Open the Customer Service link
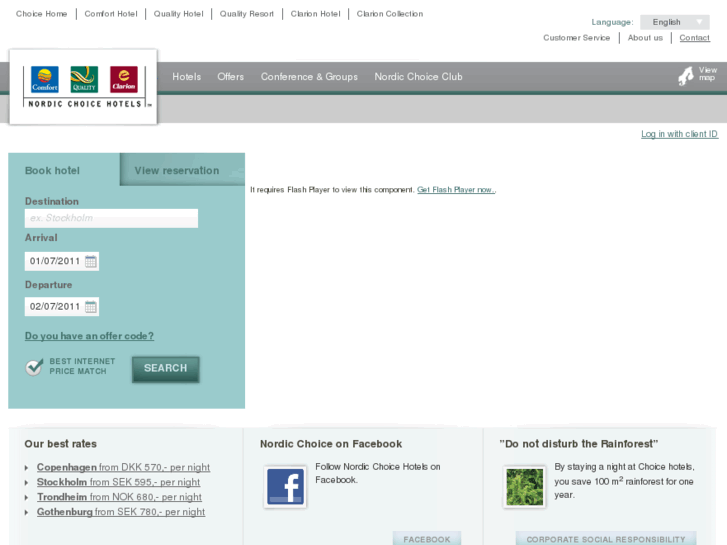This screenshot has width=727, height=545. 577,38
